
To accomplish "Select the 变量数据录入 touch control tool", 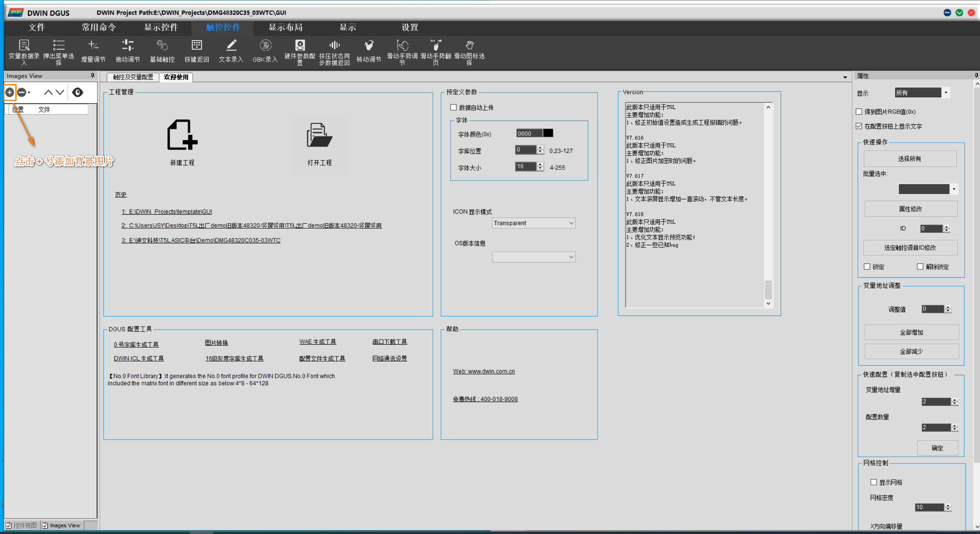I will 24,52.
